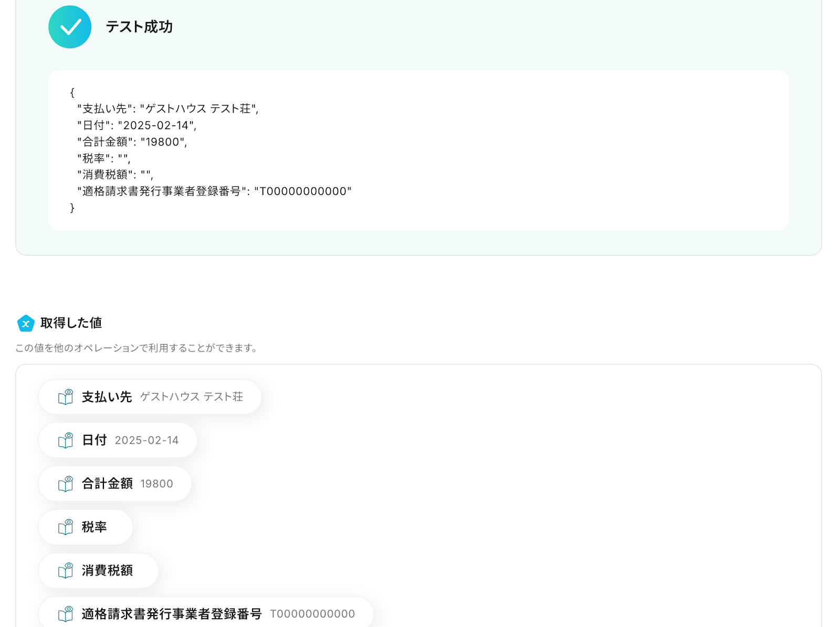Select the 支払い先 value chip

[150, 397]
